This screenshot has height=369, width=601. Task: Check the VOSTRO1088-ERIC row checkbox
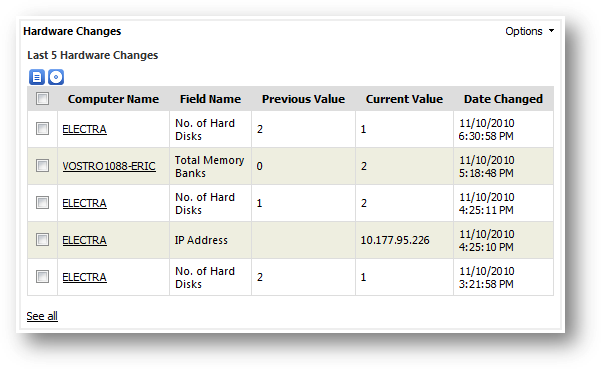pyautogui.click(x=43, y=166)
